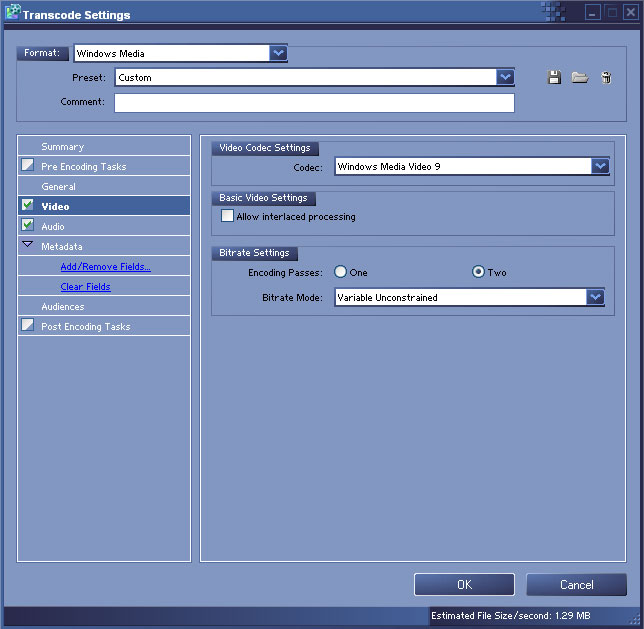The width and height of the screenshot is (644, 629).
Task: Click the Transcode Settings title bar app icon
Action: (x=12, y=12)
